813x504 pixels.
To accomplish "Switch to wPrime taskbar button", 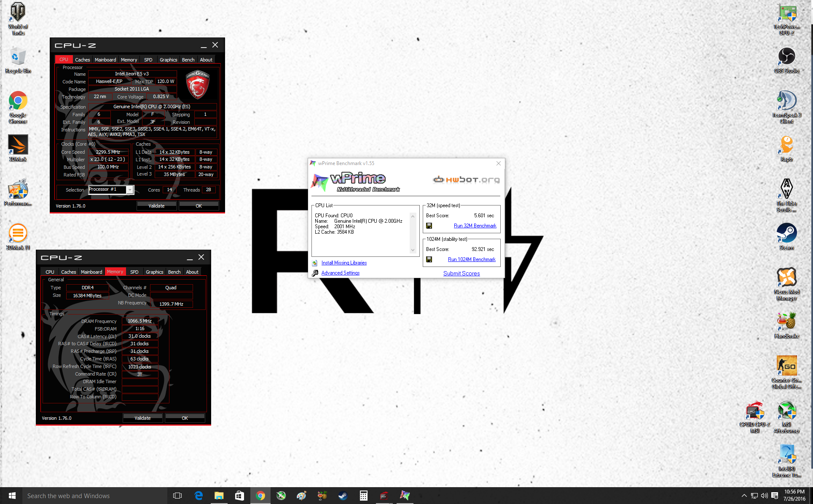I will 405,496.
